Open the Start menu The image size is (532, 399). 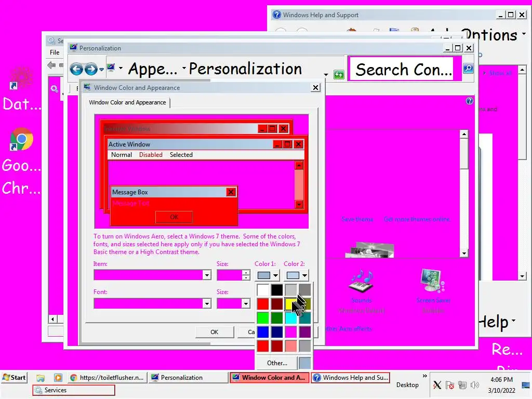(x=14, y=378)
